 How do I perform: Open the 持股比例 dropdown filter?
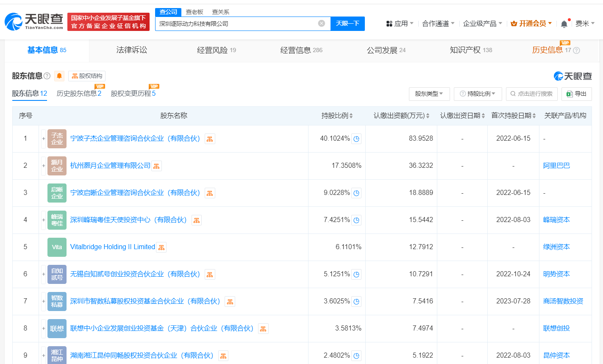478,94
